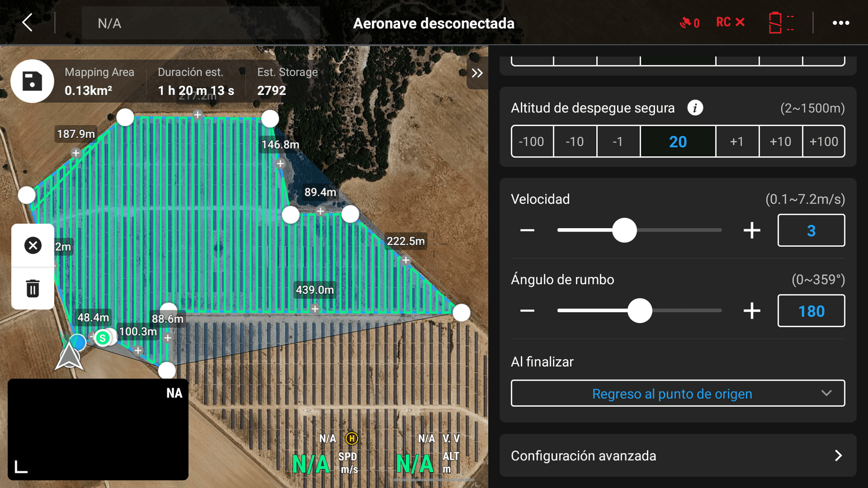Decrease takeoff altitude by 1
868x488 pixels.
619,141
